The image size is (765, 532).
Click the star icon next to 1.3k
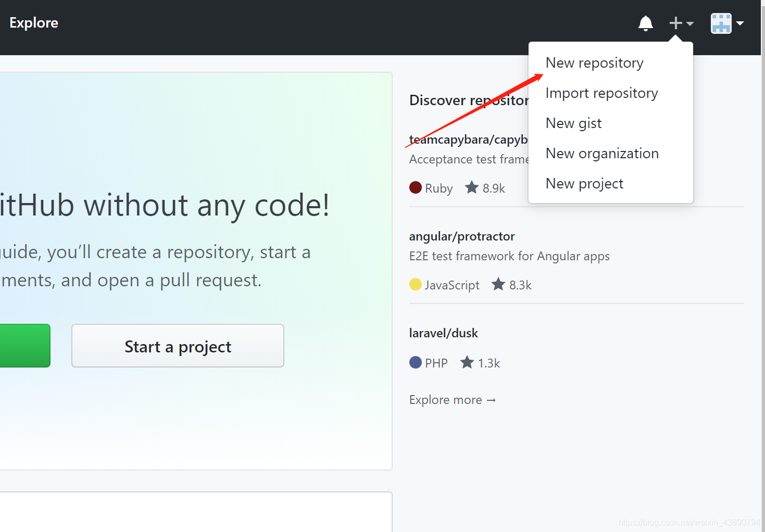coord(467,362)
